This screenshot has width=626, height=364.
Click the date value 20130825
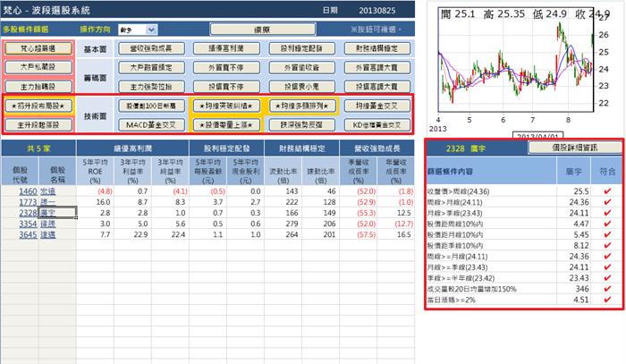coord(376,11)
